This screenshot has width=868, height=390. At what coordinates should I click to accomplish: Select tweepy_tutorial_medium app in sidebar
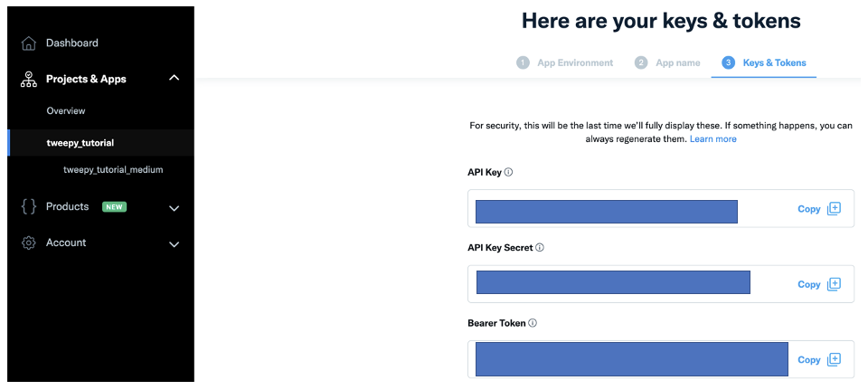113,170
